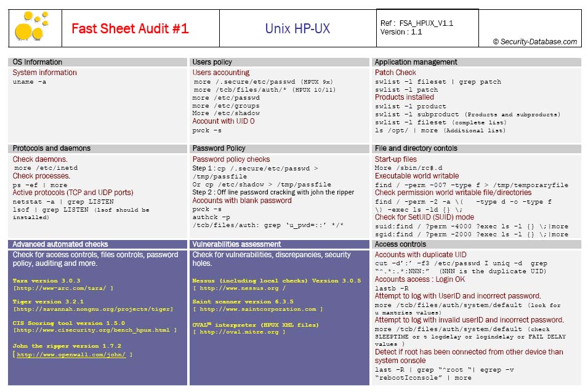588x392 pixels.
Task: Click the Password policy checks subheading
Action: tap(231, 159)
